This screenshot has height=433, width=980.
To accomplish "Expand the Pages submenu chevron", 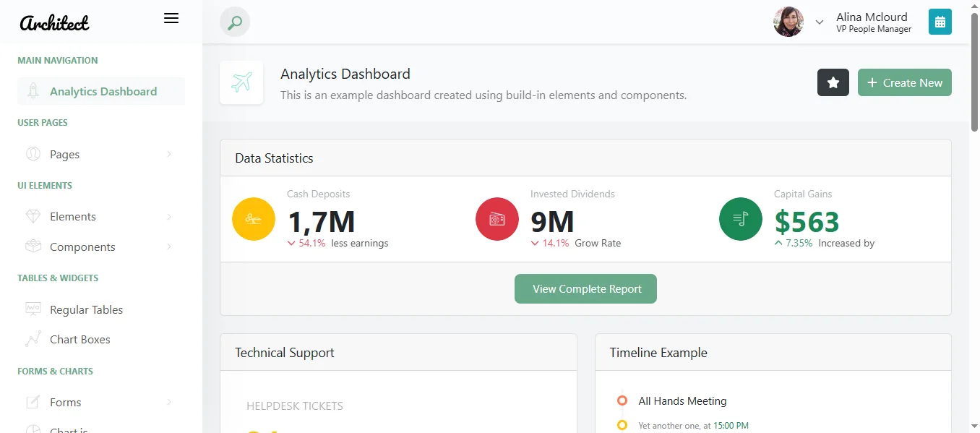I will [x=169, y=153].
